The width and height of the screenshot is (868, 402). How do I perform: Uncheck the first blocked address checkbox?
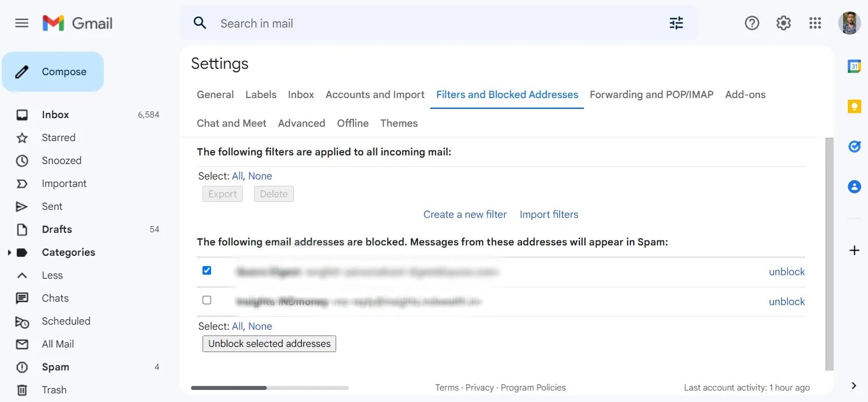point(207,270)
